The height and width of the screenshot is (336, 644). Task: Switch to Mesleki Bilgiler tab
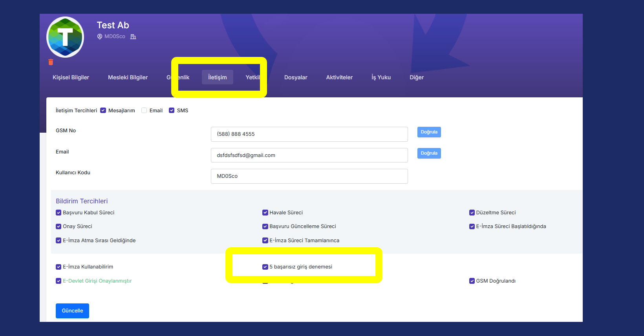point(128,77)
